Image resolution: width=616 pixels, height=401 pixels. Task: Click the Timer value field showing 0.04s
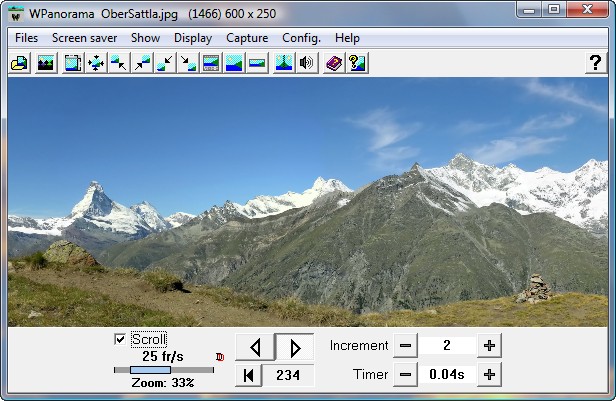[447, 375]
